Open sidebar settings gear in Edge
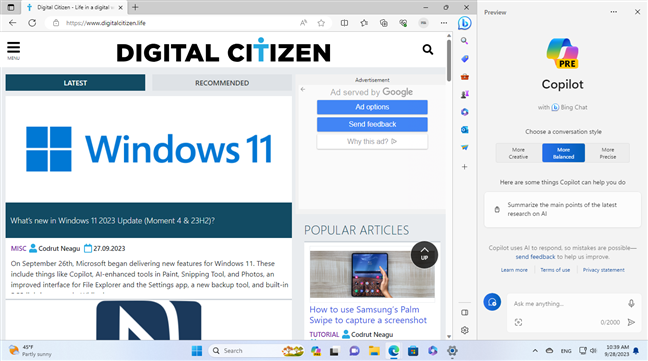The height and width of the screenshot is (361, 648). click(465, 330)
